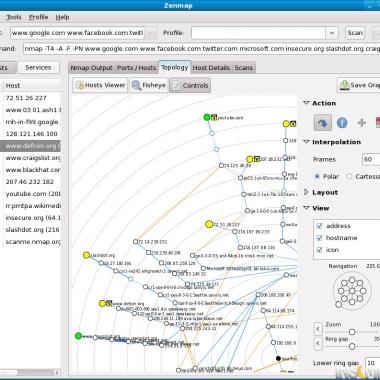This screenshot has height=380, width=380.
Task: Open the Help menu
Action: [62, 17]
